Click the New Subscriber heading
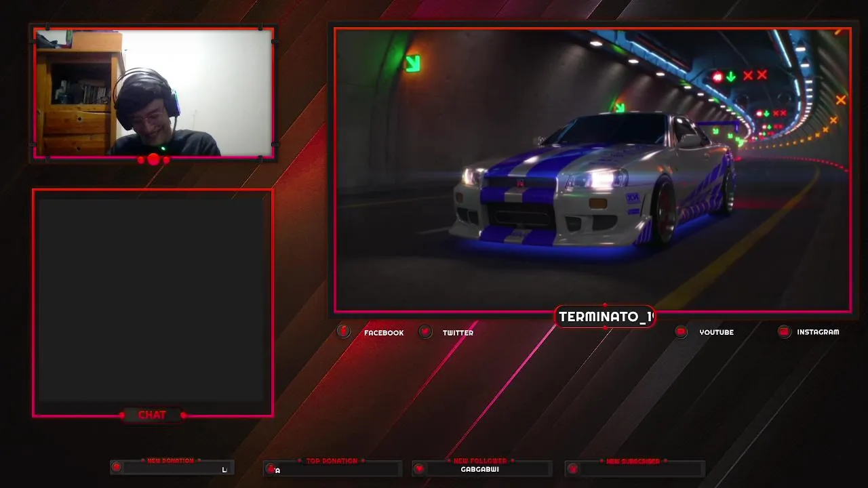This screenshot has width=868, height=488. click(633, 461)
